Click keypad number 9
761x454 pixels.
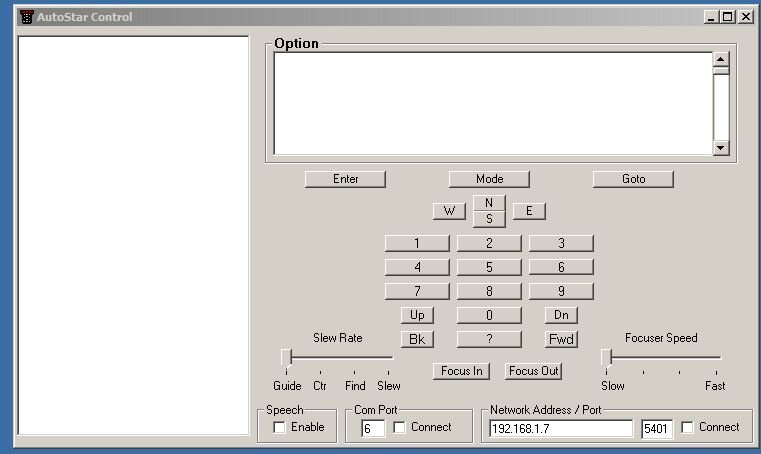(x=561, y=291)
